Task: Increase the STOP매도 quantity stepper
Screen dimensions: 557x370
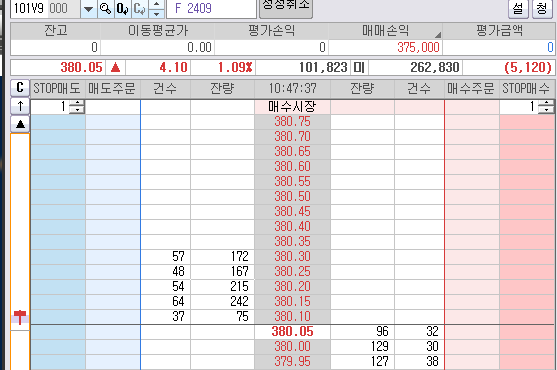Action: pyautogui.click(x=77, y=103)
